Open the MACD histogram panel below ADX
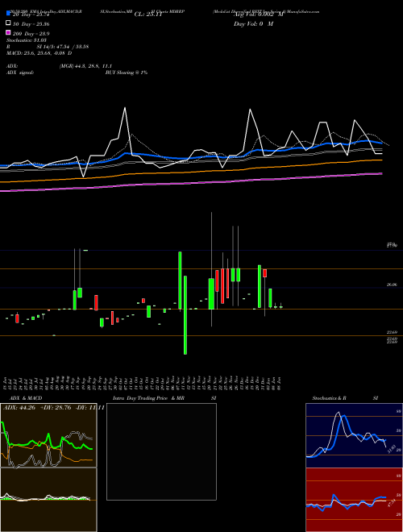This screenshot has width=403, height=532. (x=48, y=500)
